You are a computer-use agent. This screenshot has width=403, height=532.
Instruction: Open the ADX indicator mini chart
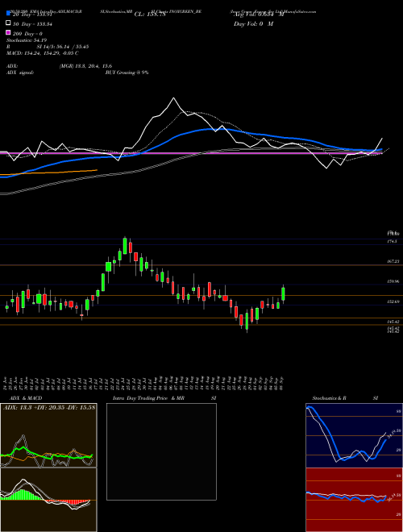point(48,435)
